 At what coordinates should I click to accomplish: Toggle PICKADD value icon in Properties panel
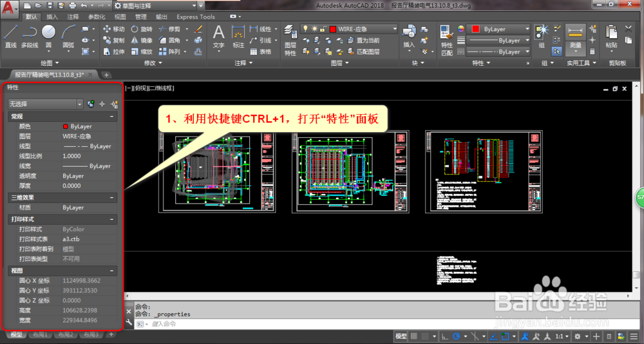91,104
